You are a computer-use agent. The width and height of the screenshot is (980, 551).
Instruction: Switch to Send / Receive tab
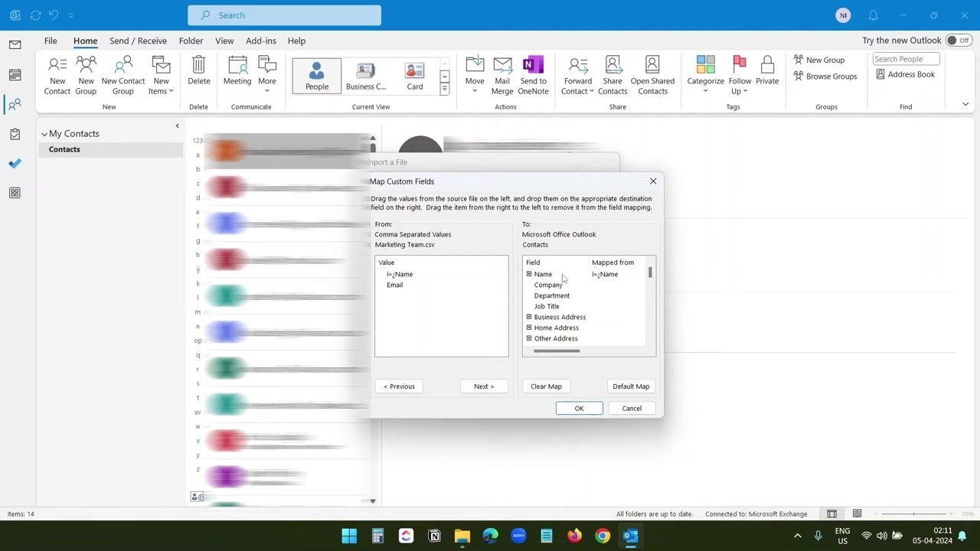[138, 41]
